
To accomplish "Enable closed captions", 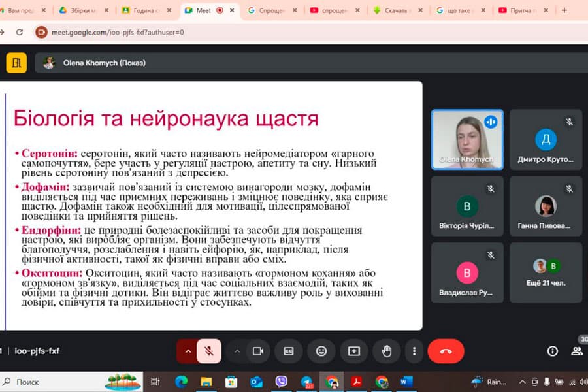I will 288,351.
